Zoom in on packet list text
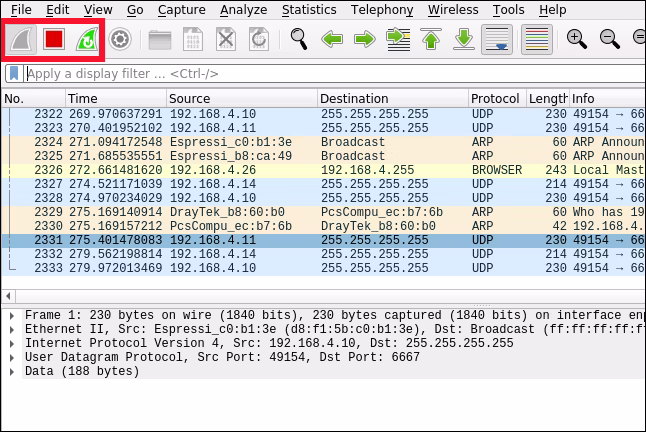The height and width of the screenshot is (432, 646). click(577, 40)
